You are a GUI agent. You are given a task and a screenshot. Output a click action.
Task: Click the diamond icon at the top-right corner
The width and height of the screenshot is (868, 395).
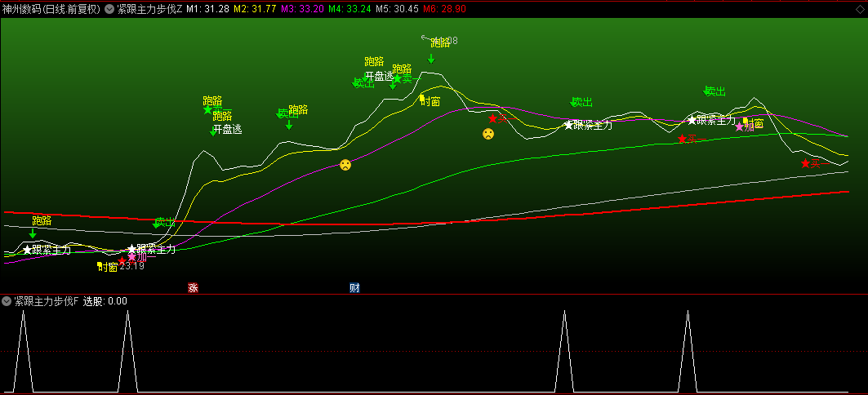coord(859,9)
